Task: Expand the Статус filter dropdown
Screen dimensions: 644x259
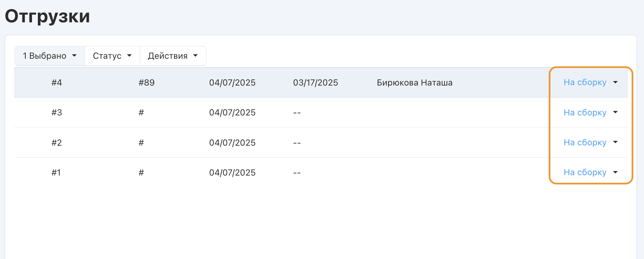Action: coord(112,56)
